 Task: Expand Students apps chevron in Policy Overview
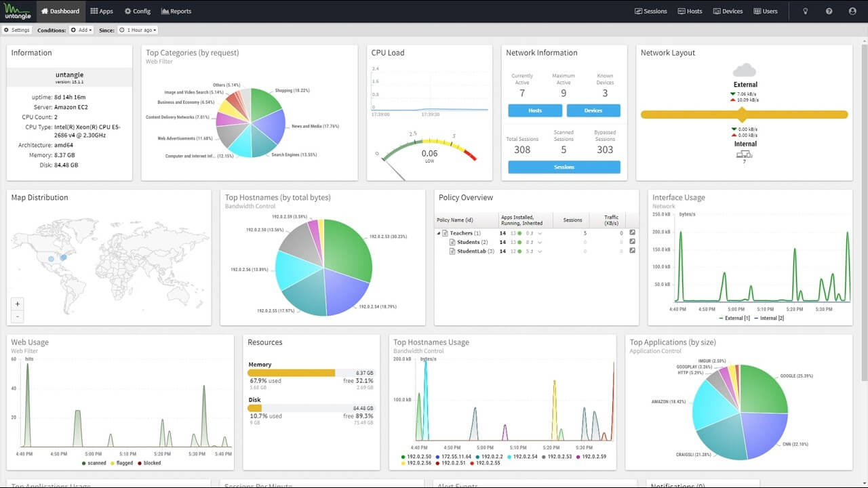pos(540,242)
